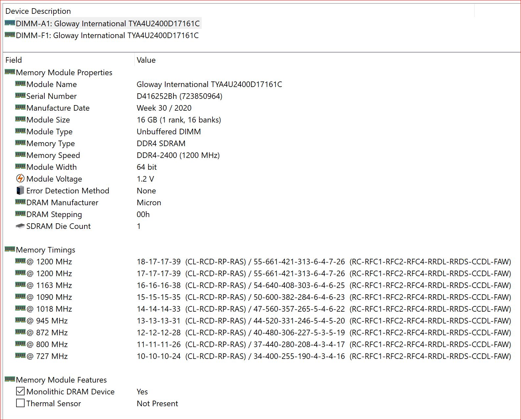Click the serial value D416252Bh (723850964)
The image size is (521, 420).
(x=179, y=96)
